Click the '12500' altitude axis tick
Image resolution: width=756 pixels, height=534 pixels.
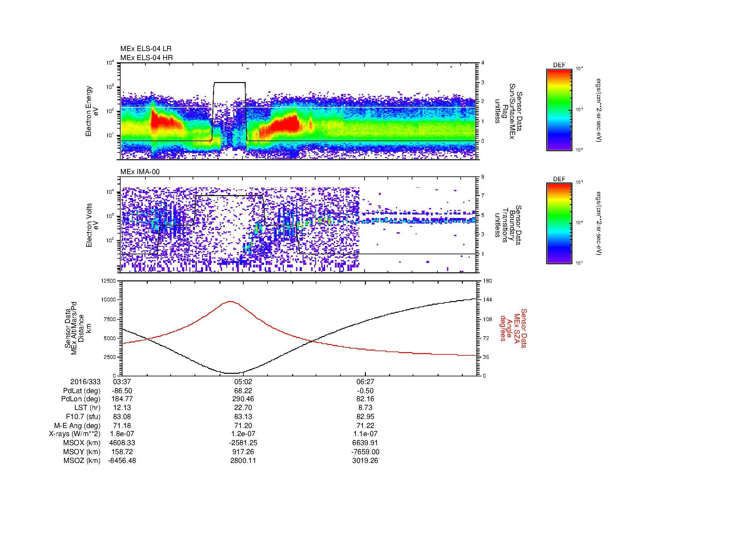pyautogui.click(x=108, y=281)
